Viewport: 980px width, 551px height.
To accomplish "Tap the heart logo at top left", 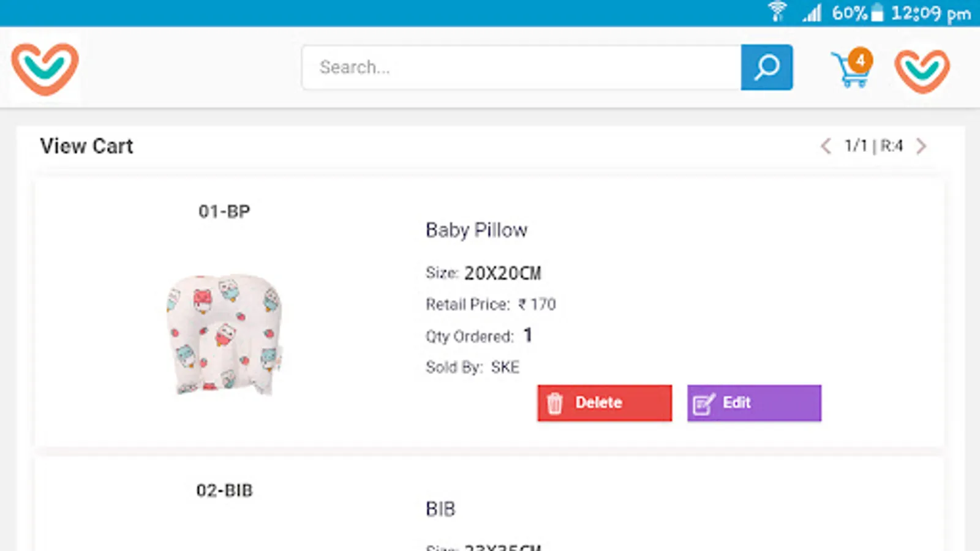I will (45, 68).
